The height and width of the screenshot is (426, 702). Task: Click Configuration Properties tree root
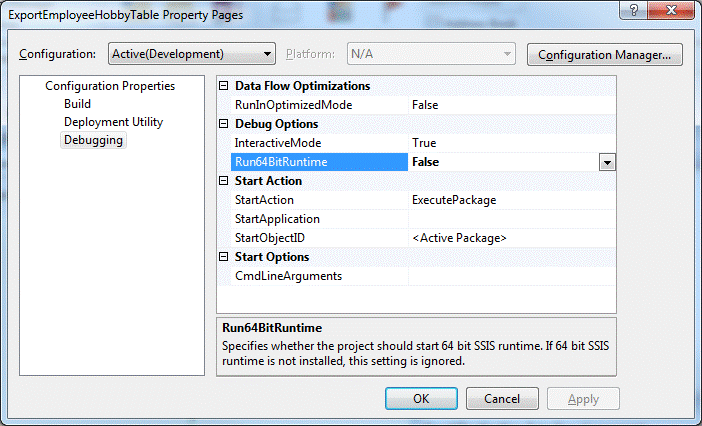[110, 86]
